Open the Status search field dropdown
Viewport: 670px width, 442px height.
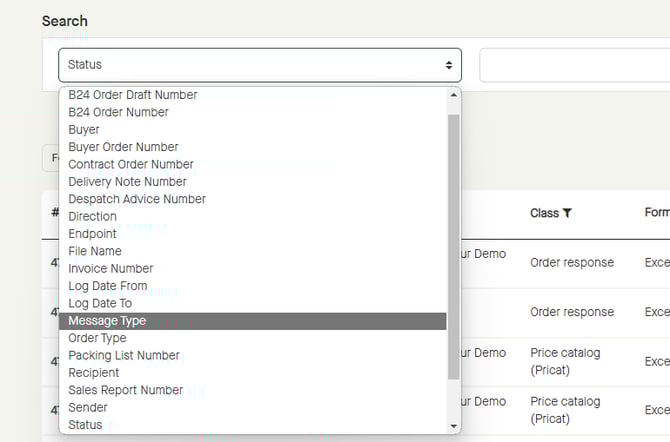coord(260,65)
